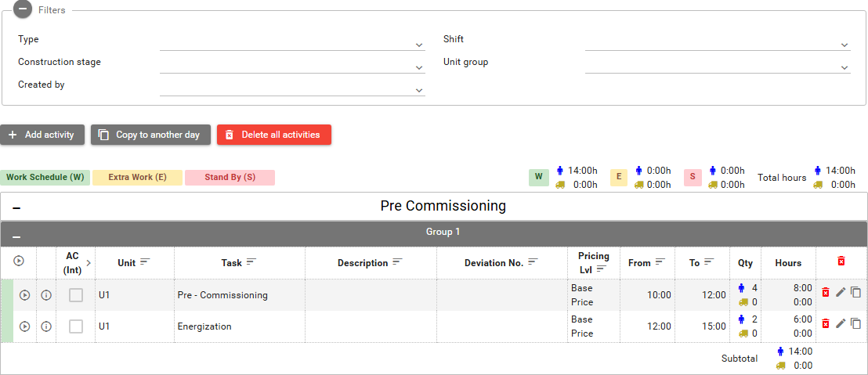Click the Subtotal label
The image size is (868, 375).
739,359
